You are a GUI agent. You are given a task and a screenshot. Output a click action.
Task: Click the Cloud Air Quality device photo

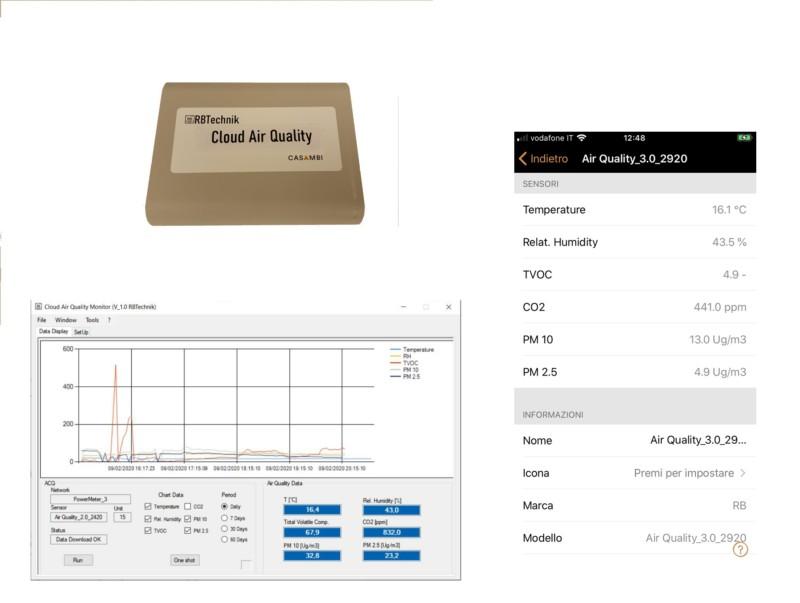[x=255, y=154]
